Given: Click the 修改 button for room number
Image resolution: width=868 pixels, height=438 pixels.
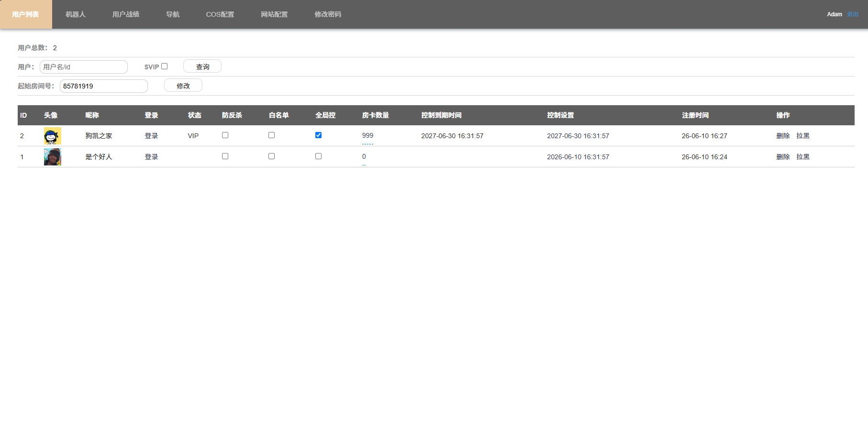Looking at the screenshot, I should [x=183, y=86].
